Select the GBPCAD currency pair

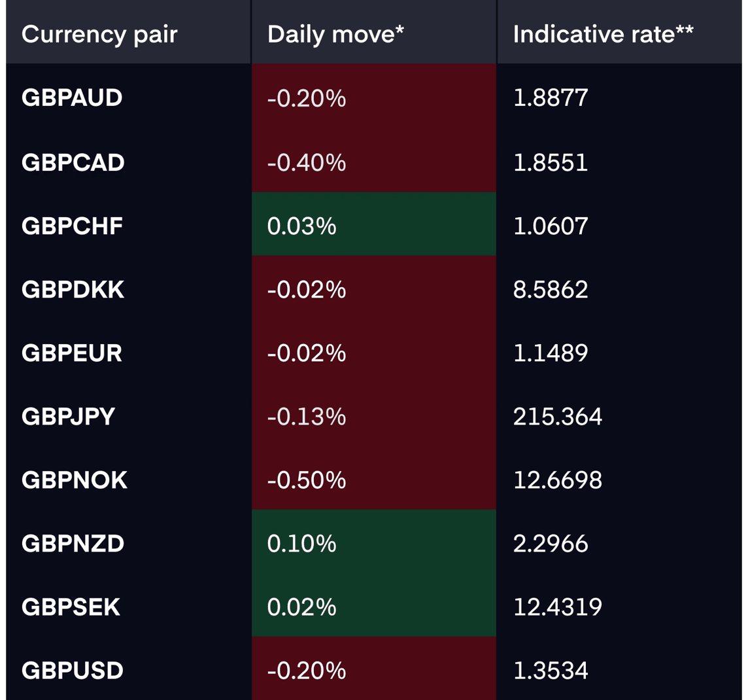(73, 163)
